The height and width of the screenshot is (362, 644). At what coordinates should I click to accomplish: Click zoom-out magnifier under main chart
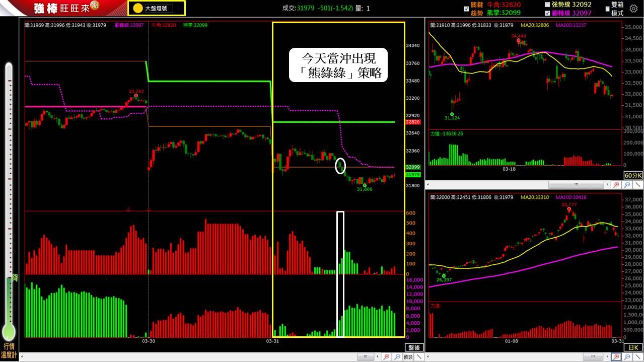[x=397, y=356]
